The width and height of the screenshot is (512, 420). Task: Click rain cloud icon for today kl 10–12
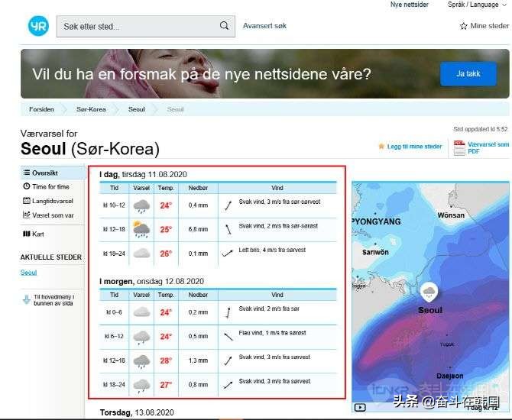coord(141,206)
